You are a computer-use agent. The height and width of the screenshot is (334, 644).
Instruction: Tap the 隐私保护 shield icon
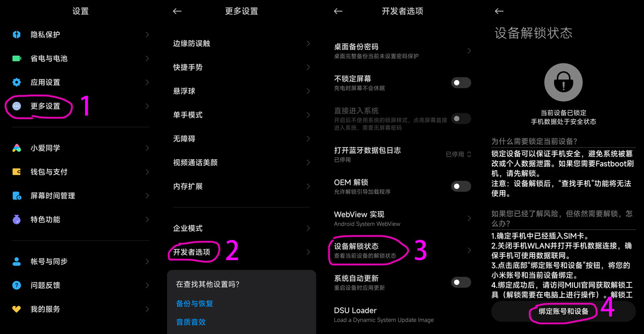tap(17, 35)
